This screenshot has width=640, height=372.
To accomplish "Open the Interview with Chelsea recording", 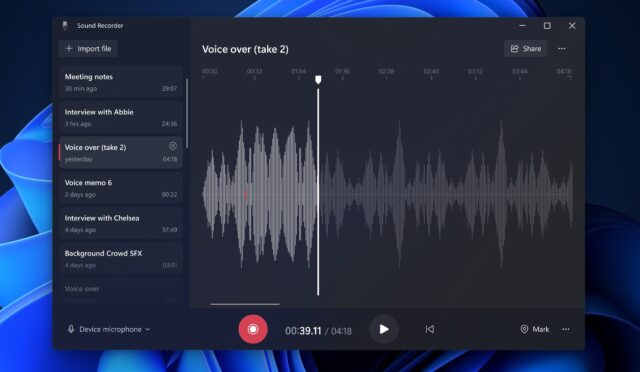I will click(x=121, y=224).
